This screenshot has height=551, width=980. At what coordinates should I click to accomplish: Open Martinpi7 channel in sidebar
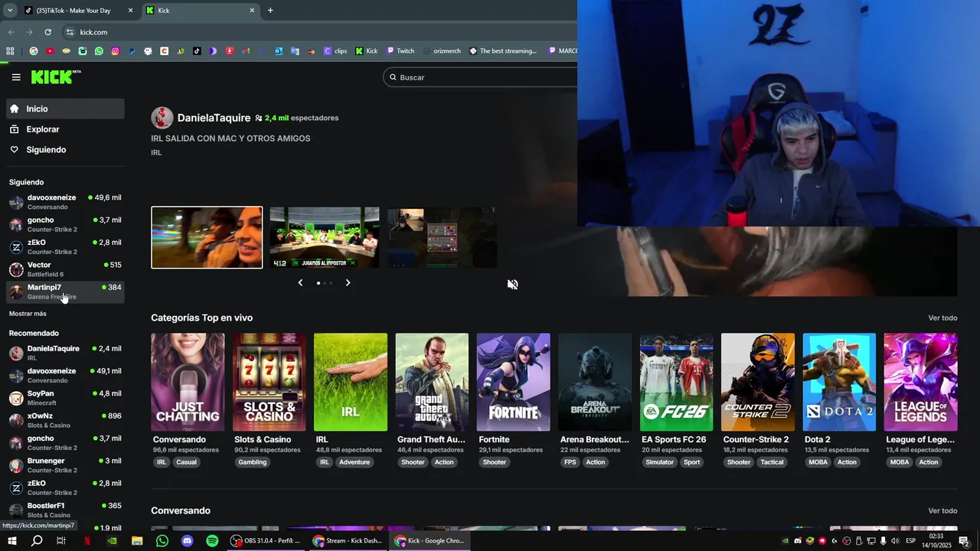point(65,292)
